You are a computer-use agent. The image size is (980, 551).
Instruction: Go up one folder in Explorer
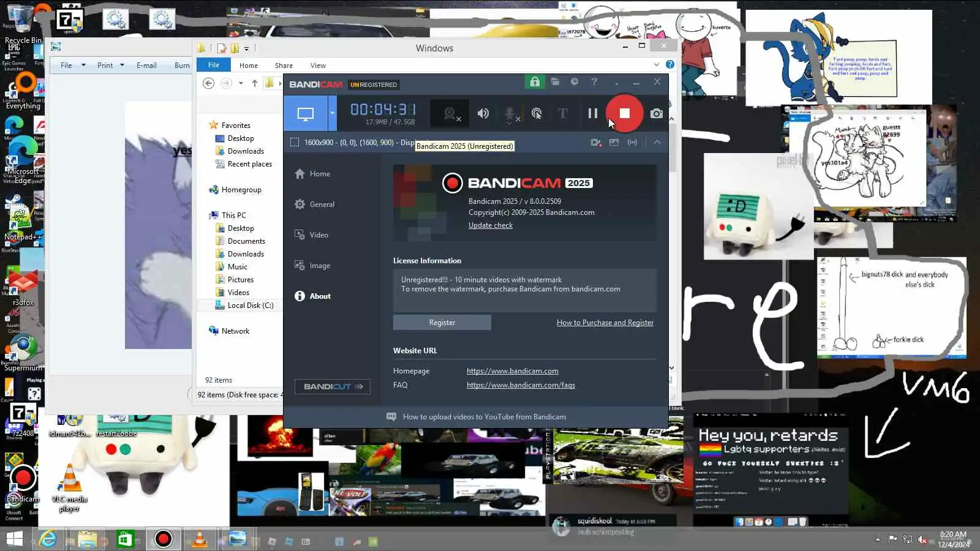[255, 83]
